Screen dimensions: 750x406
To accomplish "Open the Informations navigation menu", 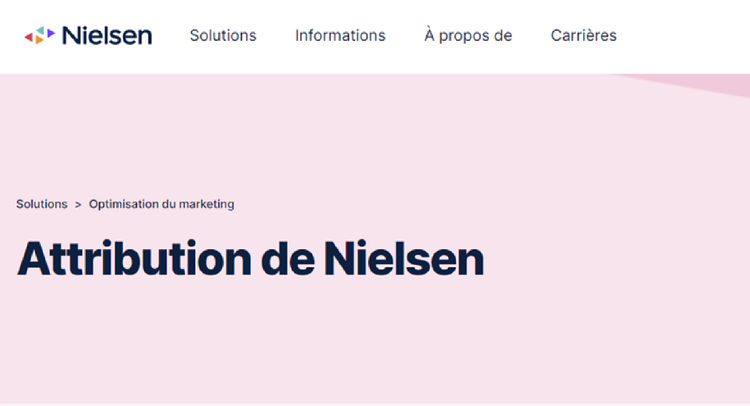I will point(340,35).
